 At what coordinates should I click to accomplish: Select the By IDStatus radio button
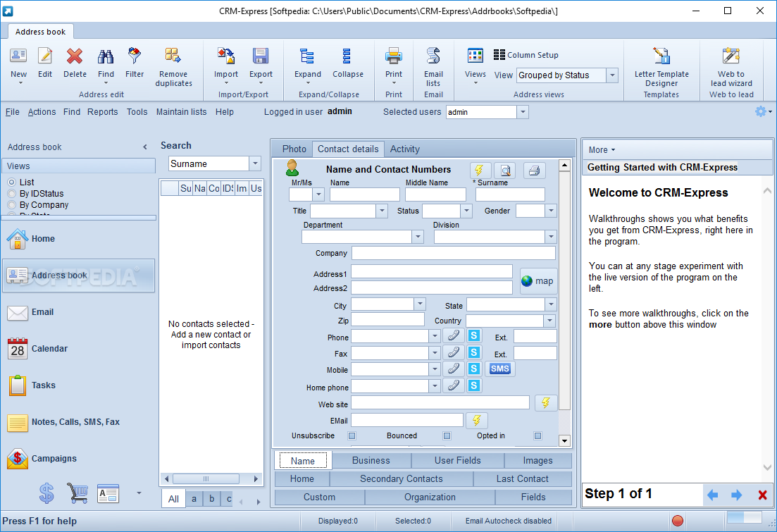pos(12,193)
